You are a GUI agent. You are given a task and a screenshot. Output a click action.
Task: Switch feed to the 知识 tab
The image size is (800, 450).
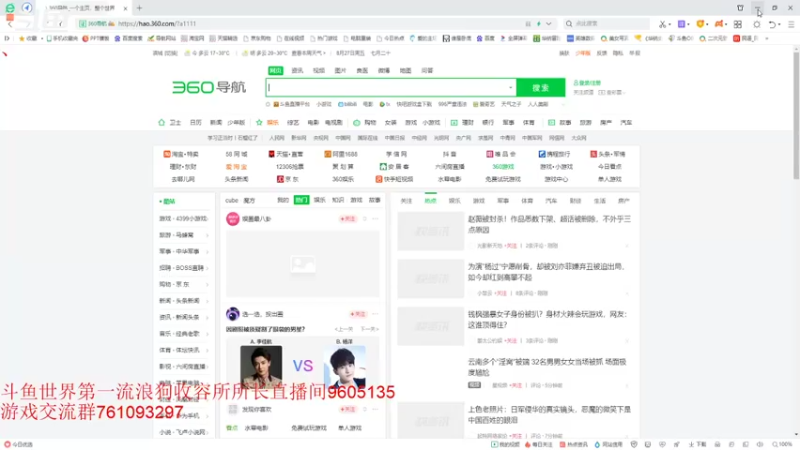(338, 200)
